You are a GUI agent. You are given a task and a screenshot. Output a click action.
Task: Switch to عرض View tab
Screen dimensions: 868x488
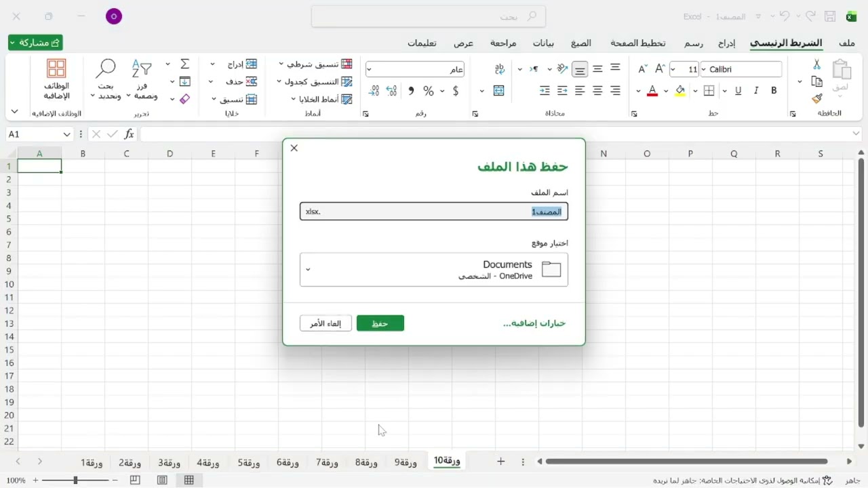pos(463,43)
